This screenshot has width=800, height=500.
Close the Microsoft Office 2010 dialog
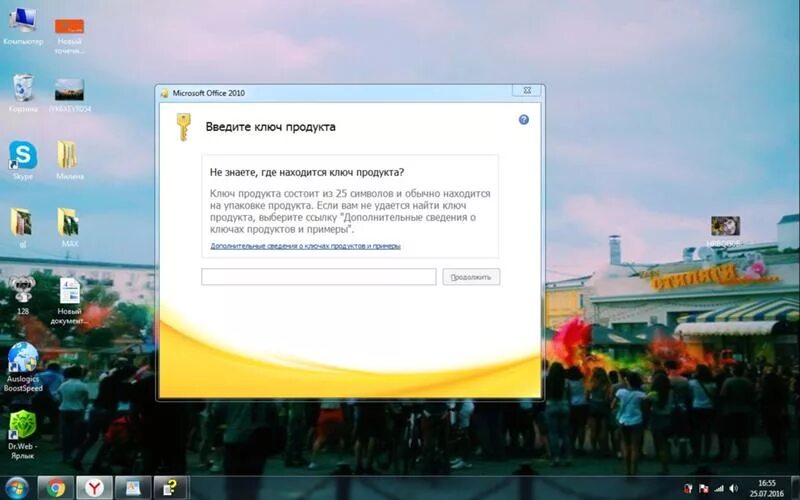click(x=527, y=91)
